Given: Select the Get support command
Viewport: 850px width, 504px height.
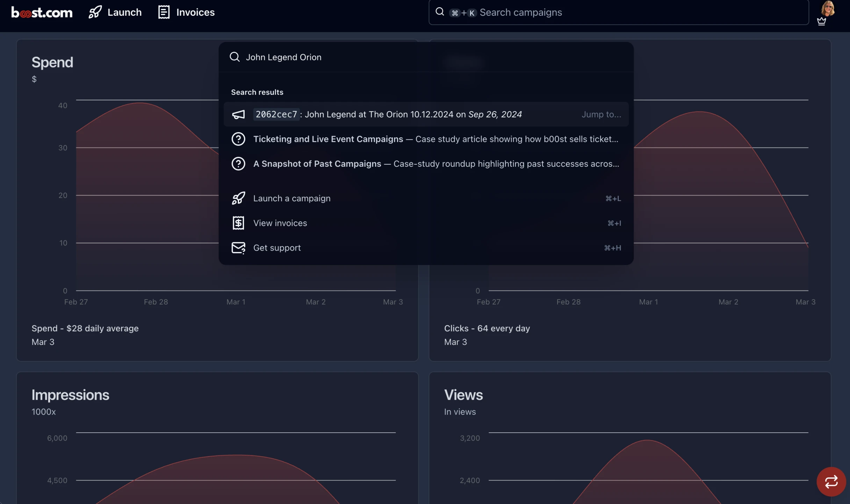Looking at the screenshot, I should point(277,248).
